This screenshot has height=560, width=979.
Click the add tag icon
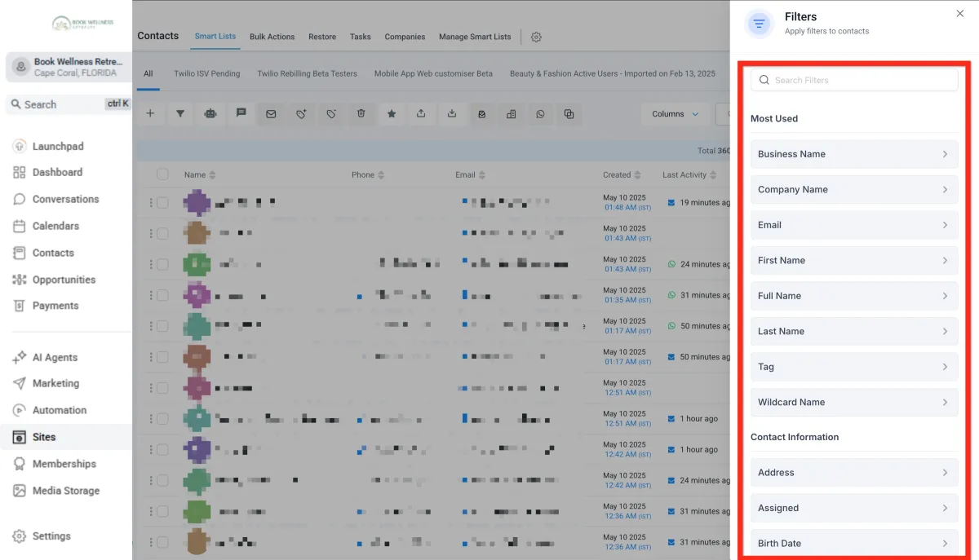(x=301, y=114)
